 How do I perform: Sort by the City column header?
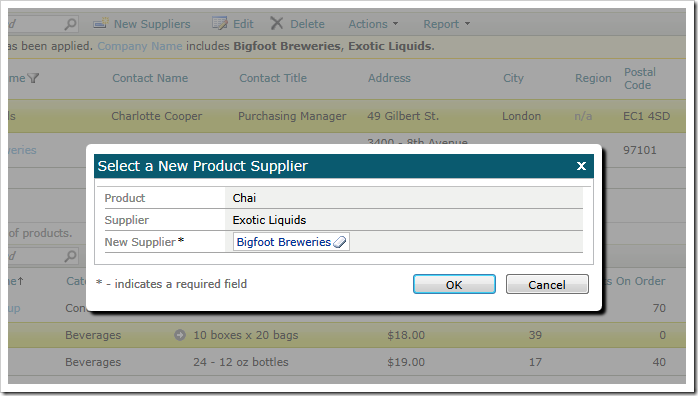coord(513,78)
